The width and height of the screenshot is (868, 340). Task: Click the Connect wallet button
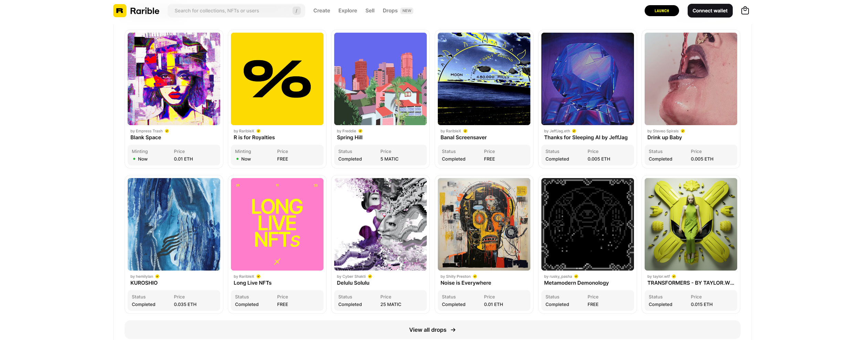[x=710, y=11]
